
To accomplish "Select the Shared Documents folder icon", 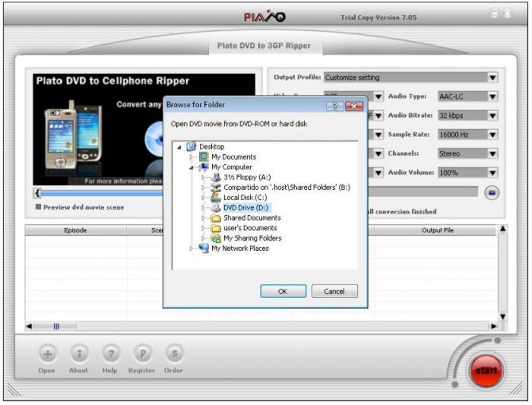I will click(x=216, y=218).
